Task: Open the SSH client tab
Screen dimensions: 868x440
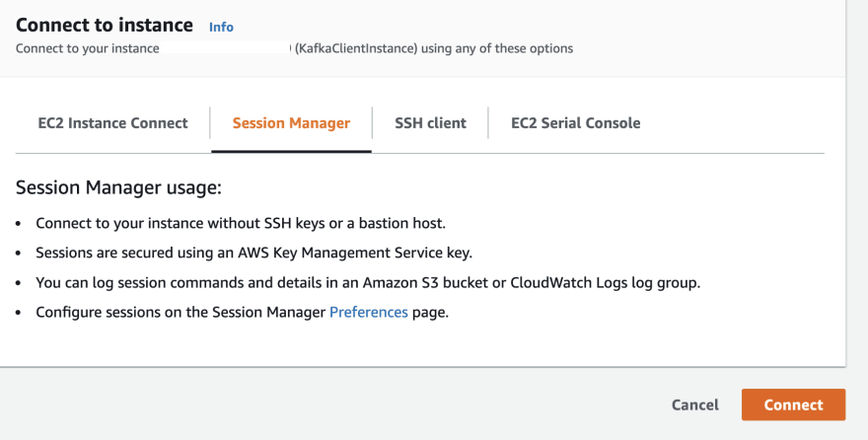Action: (430, 123)
